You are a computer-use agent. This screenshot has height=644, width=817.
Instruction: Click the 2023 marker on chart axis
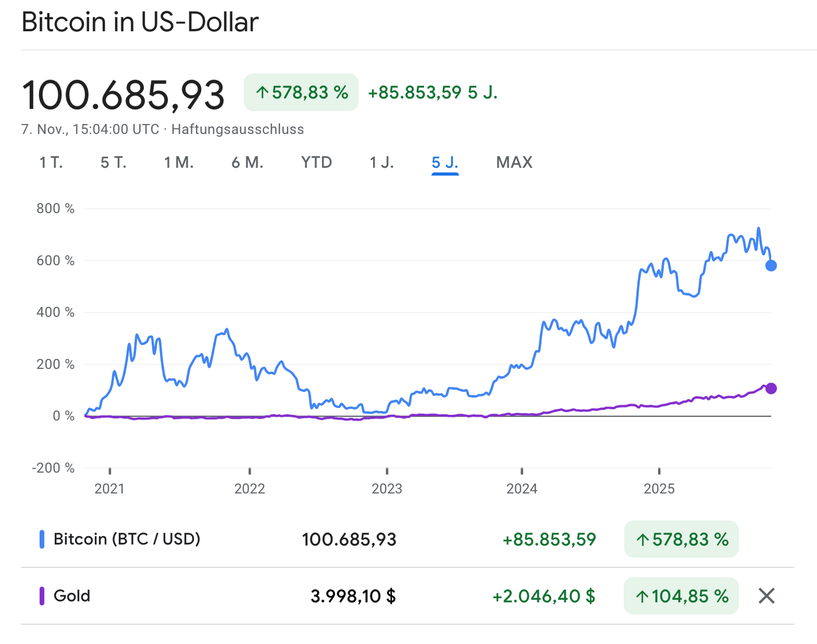[x=387, y=488]
